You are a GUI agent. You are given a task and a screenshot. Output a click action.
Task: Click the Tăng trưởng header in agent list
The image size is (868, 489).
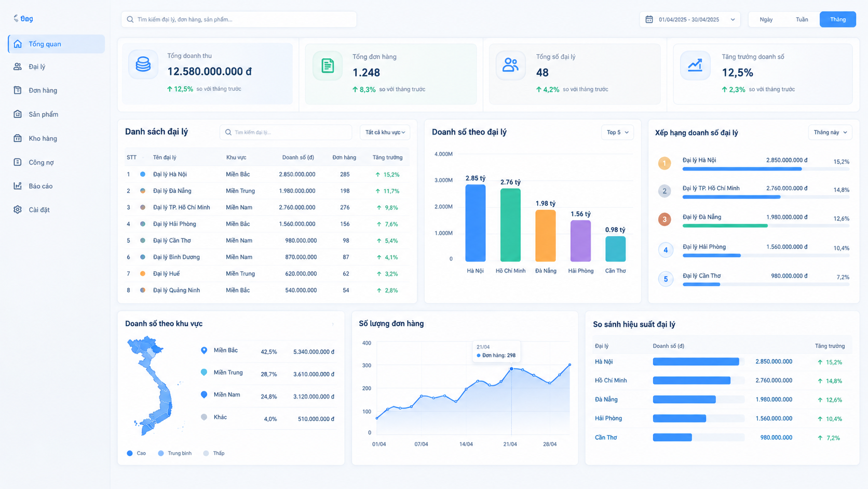pyautogui.click(x=387, y=157)
